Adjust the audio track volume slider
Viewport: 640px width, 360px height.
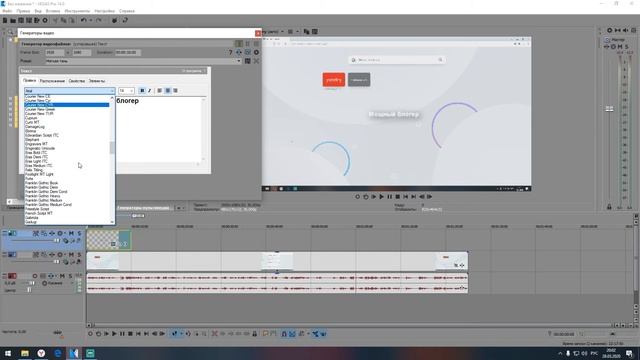click(x=32, y=283)
